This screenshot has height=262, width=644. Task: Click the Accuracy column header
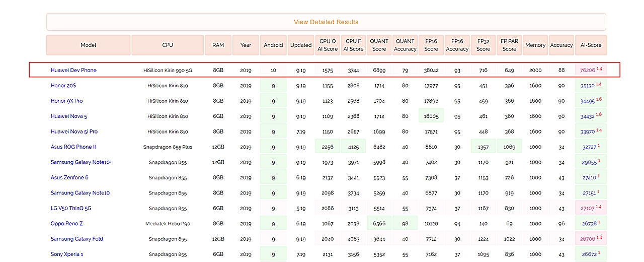pyautogui.click(x=561, y=45)
